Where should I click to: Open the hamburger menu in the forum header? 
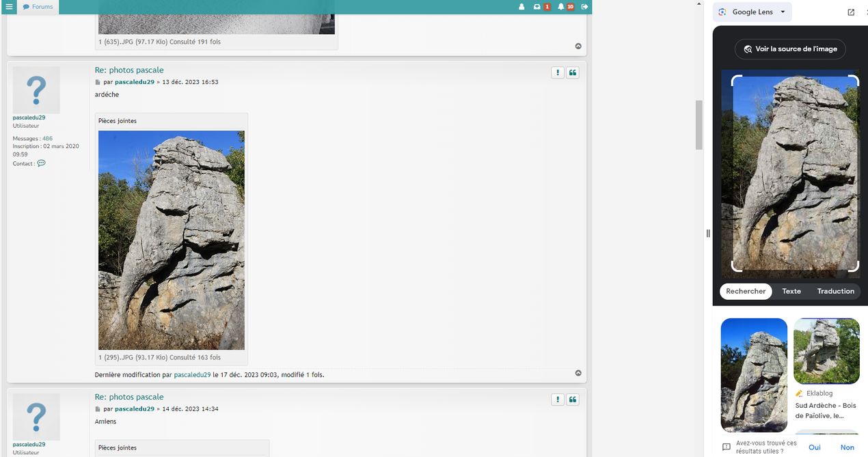[x=9, y=7]
